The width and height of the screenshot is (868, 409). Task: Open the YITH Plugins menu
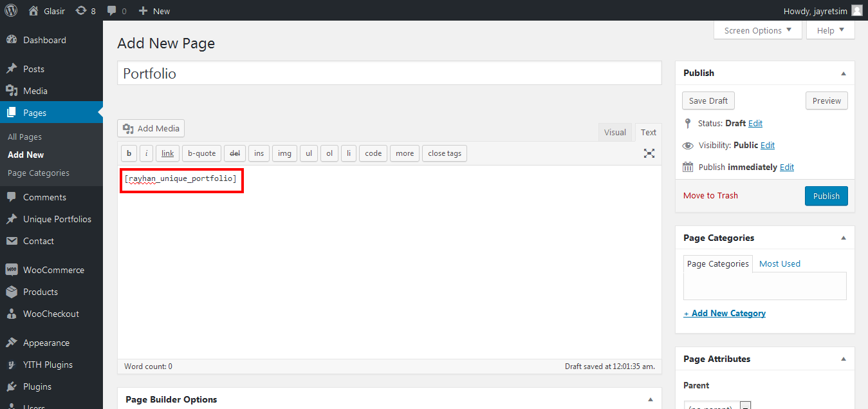[x=48, y=365]
